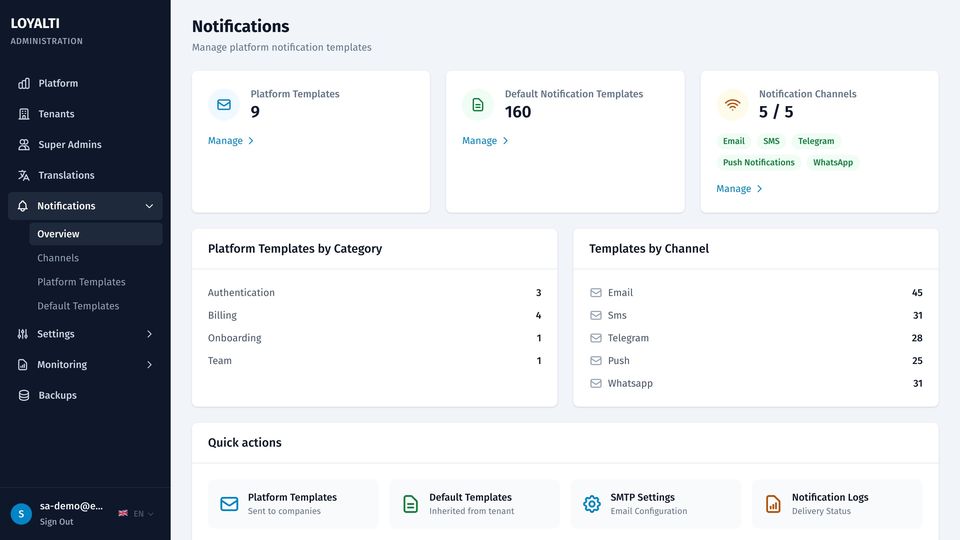Image resolution: width=960 pixels, height=540 pixels.
Task: Click the Telegram channel tag
Action: point(816,141)
